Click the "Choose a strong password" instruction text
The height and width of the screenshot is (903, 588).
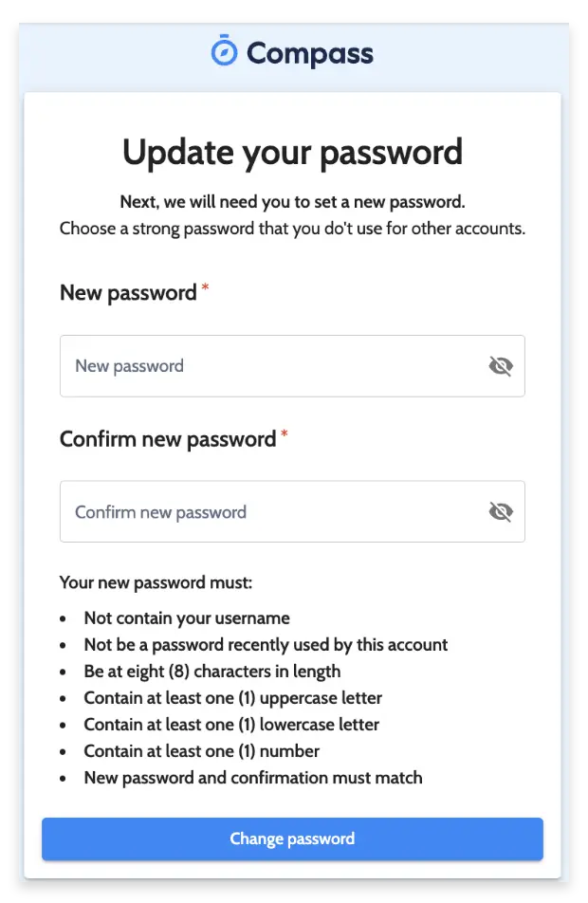[292, 229]
